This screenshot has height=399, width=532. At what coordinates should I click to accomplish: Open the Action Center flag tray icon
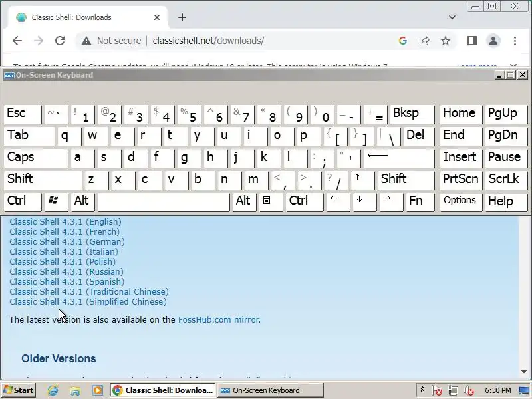tap(437, 391)
